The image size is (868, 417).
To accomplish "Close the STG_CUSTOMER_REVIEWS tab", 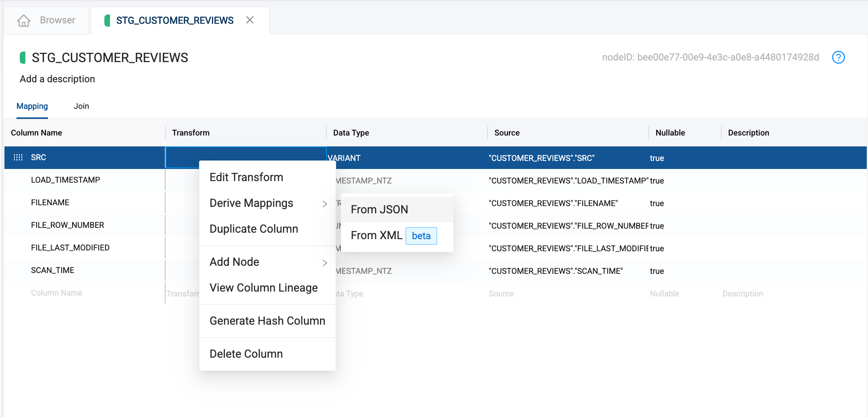I will point(250,20).
